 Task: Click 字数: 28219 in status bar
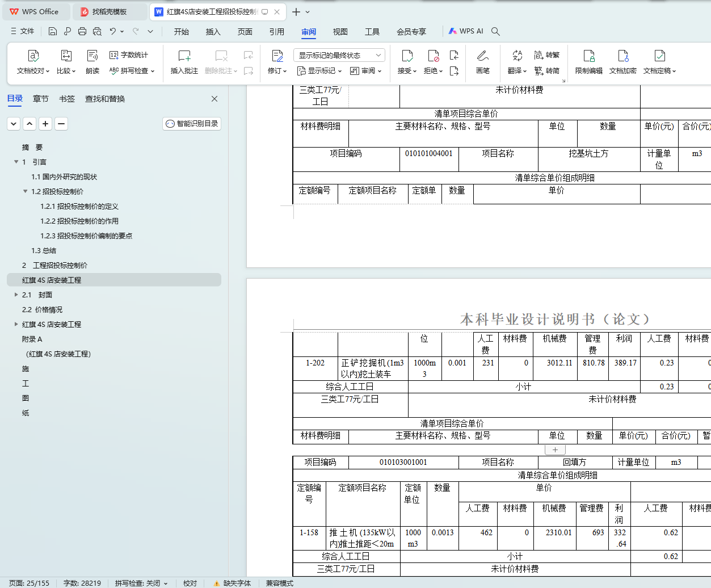[x=82, y=583]
